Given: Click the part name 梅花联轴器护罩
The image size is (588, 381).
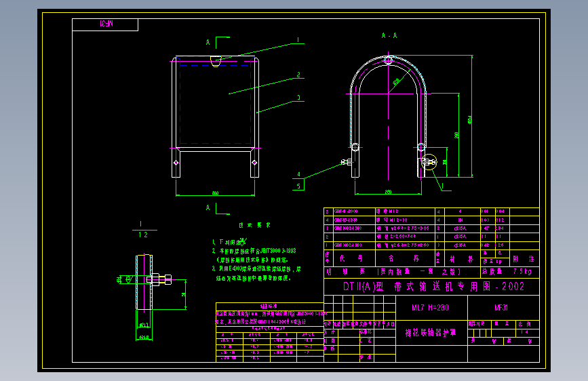Looking at the screenshot, I should (431, 333).
